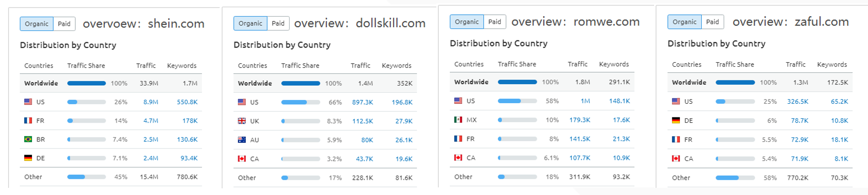This screenshot has width=868, height=195.
Task: Select Other row label in shein.com table
Action: (x=33, y=176)
